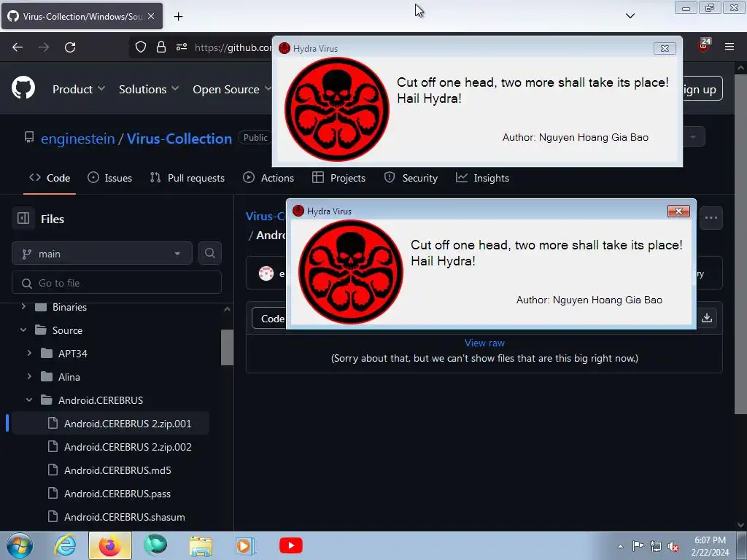Image resolution: width=747 pixels, height=560 pixels.
Task: Open the Virus-Collection repository link
Action: pyautogui.click(x=179, y=139)
